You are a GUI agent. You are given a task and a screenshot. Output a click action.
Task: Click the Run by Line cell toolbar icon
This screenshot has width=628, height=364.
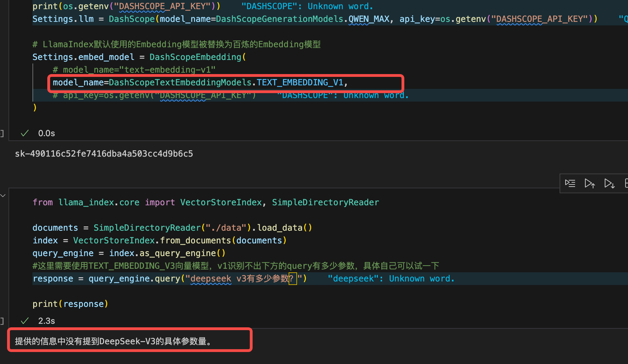570,183
